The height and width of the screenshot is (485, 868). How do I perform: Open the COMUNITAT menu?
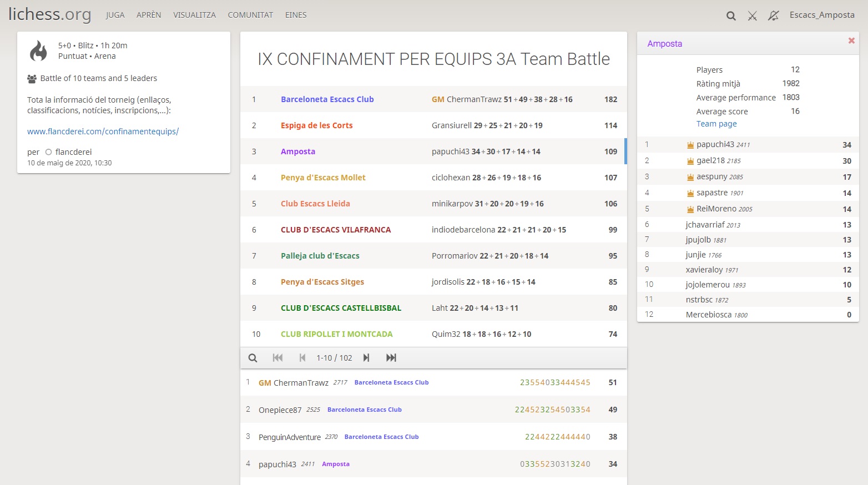pos(250,15)
